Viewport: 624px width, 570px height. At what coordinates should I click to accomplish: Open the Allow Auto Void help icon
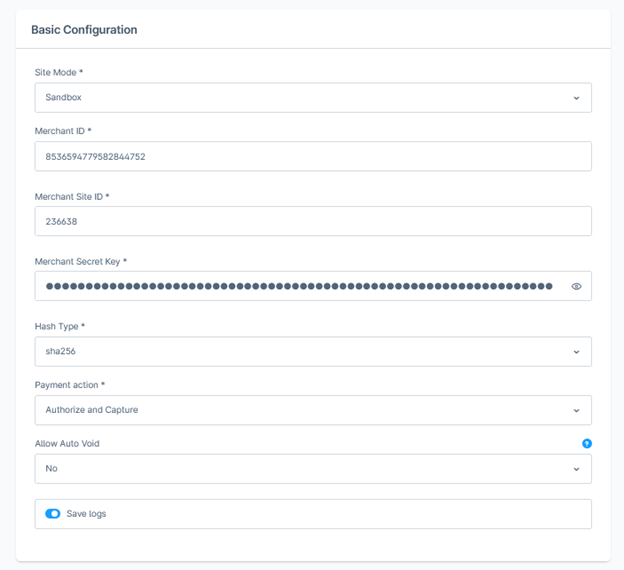[x=587, y=443]
